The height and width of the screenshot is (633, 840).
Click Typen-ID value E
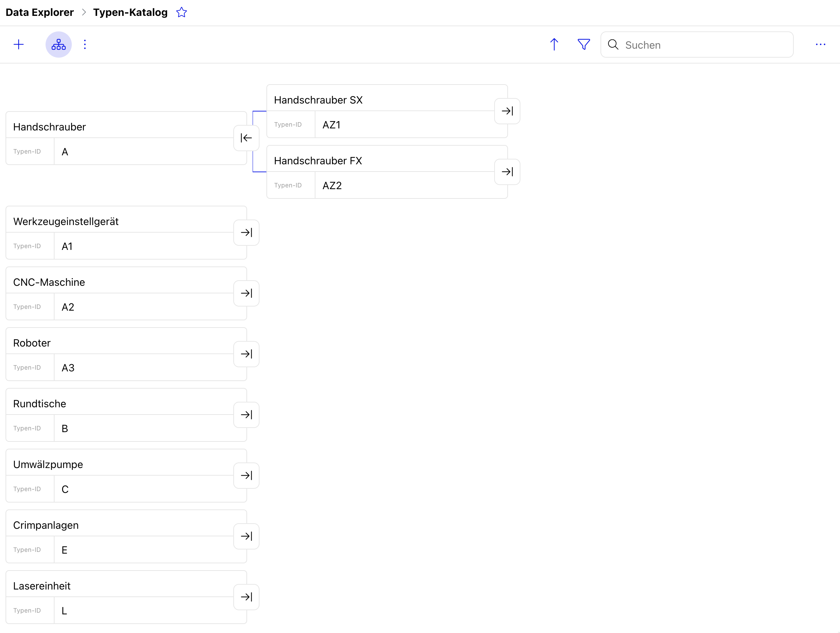tap(64, 550)
